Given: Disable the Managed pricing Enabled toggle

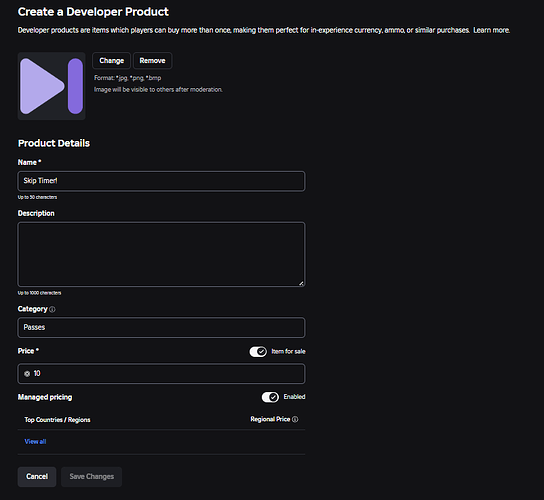Looking at the screenshot, I should click(x=270, y=397).
